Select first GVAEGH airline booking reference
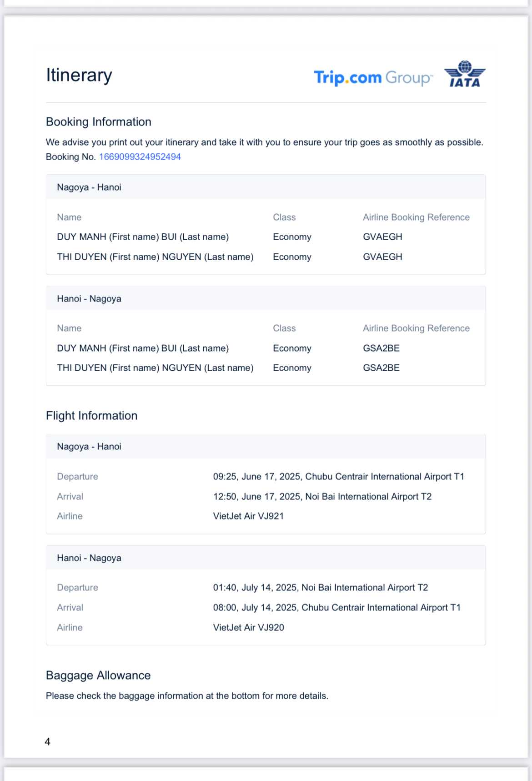The height and width of the screenshot is (781, 532). [382, 237]
